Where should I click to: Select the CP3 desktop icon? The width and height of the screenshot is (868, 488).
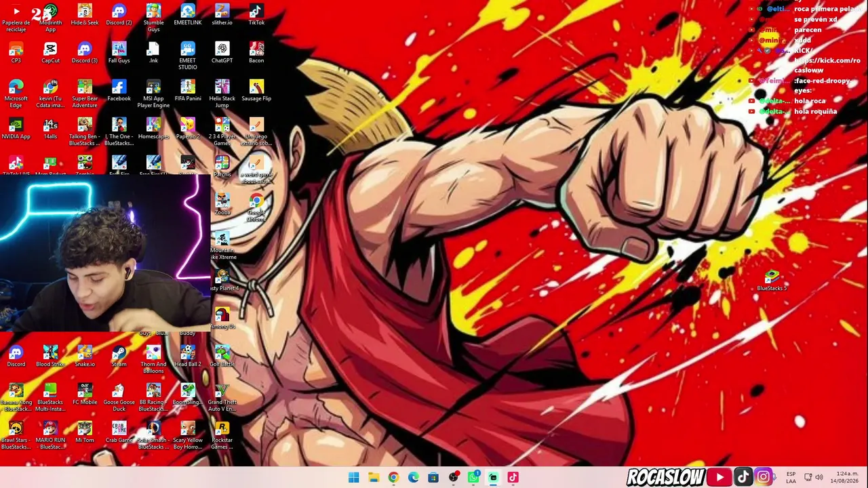(16, 53)
